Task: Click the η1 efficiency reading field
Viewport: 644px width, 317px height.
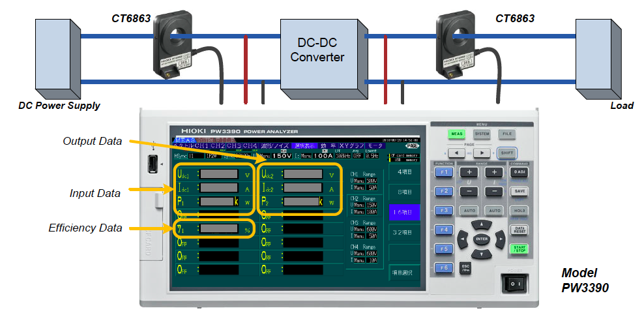Action: 219,228
